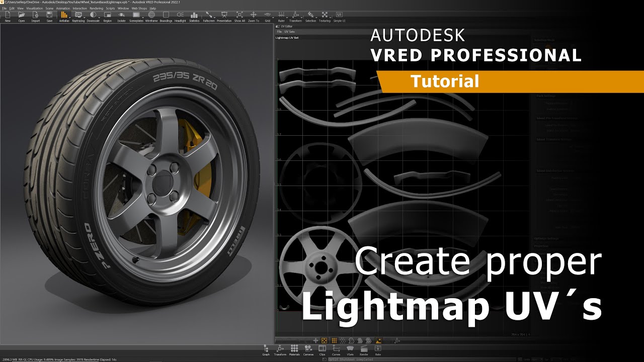
Task: Toggle Boundings display
Action: 166,17
